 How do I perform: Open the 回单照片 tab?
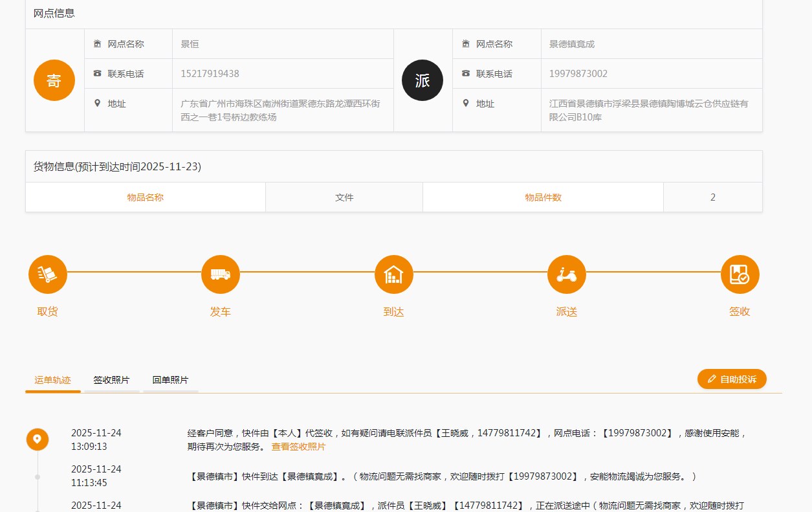pos(170,380)
